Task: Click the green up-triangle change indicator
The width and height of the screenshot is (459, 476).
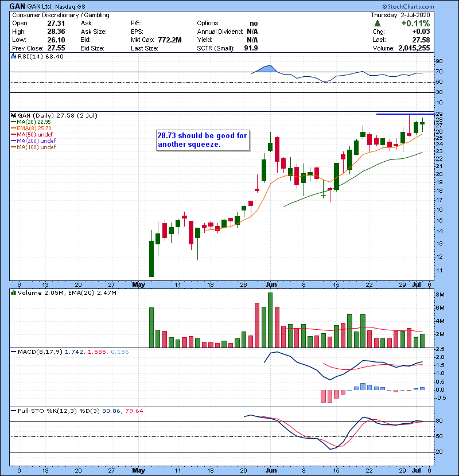Action: [x=378, y=24]
